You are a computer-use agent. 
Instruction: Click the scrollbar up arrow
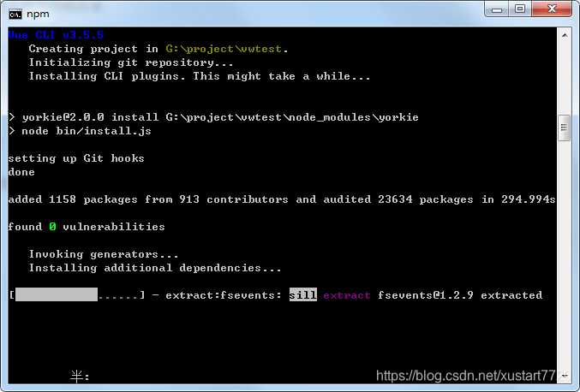click(565, 35)
